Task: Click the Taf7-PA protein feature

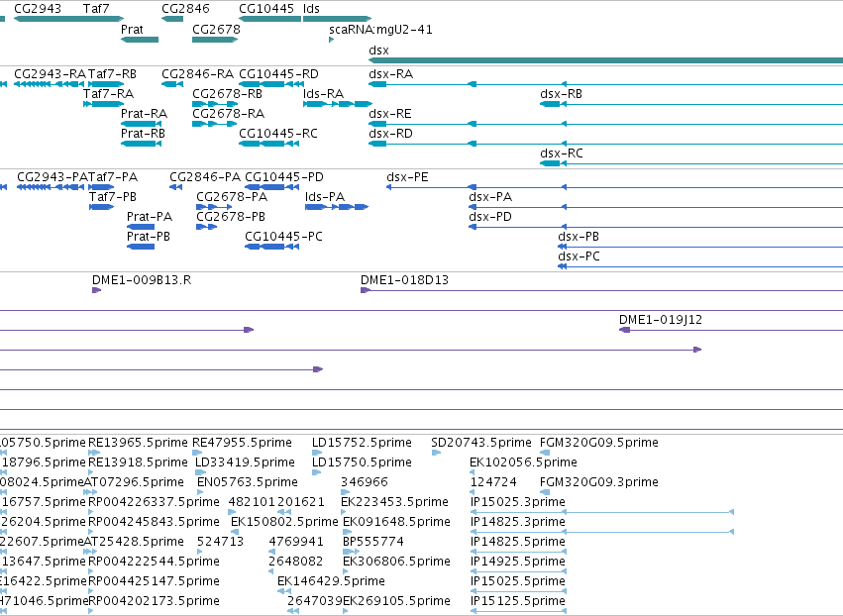Action: click(101, 187)
